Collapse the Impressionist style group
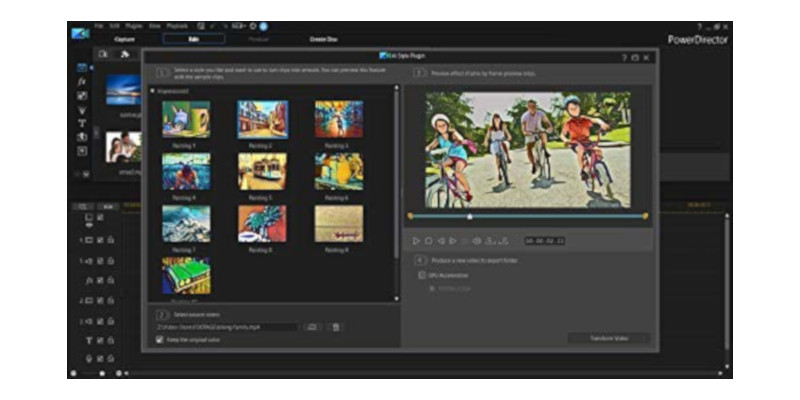This screenshot has width=800, height=400. point(152,91)
